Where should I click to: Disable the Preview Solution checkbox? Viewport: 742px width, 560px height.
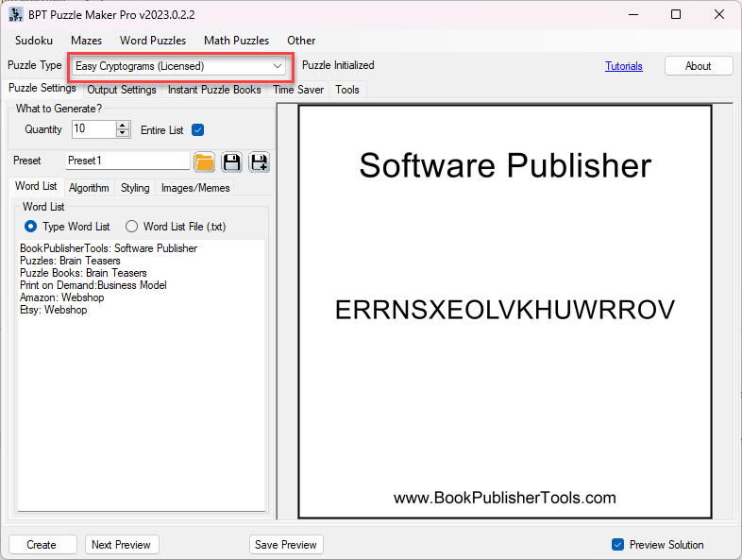(x=617, y=545)
